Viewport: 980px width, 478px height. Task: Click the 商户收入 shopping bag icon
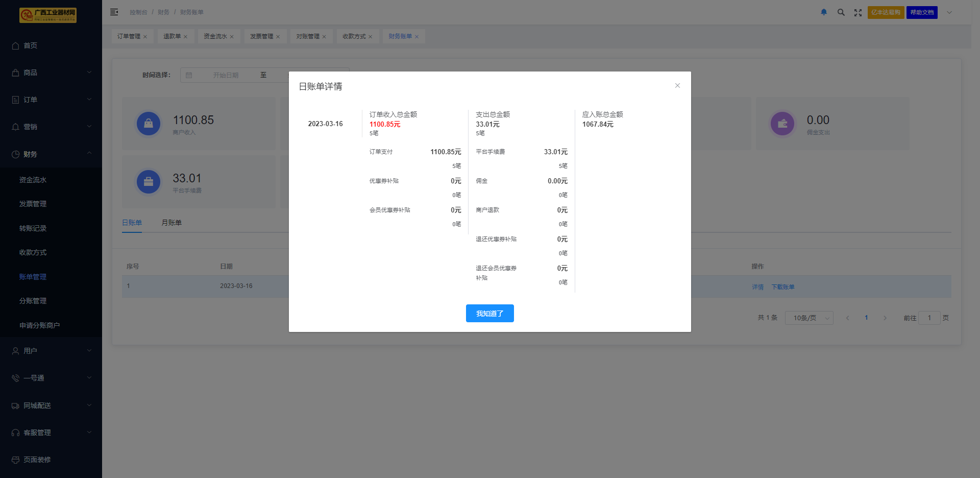(x=149, y=124)
